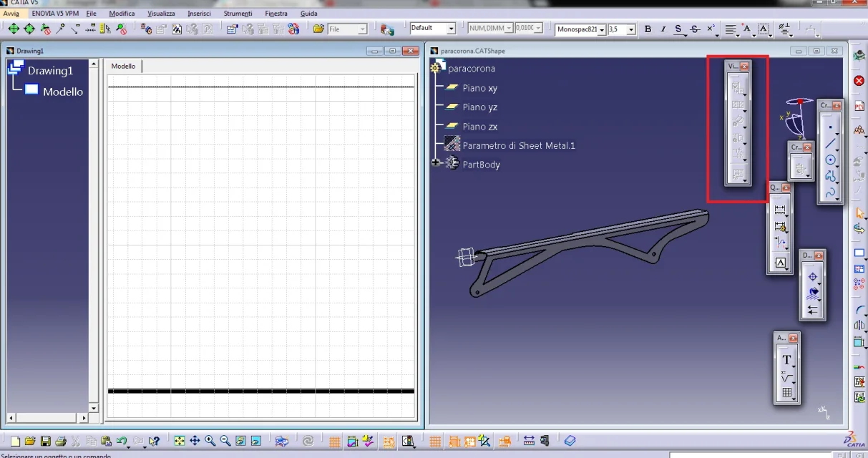Click the Rectangle profile icon in right toolbar
Image resolution: width=868 pixels, height=458 pixels.
(859, 253)
